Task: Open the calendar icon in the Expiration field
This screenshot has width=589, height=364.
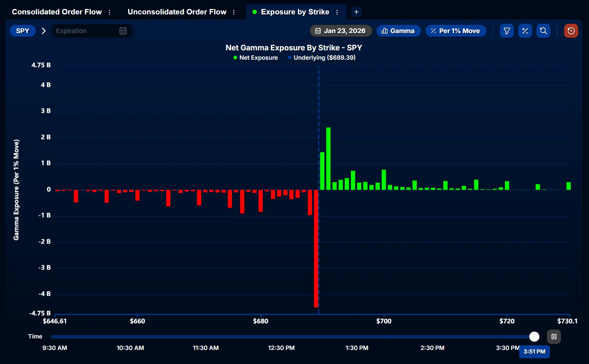Action: tap(123, 31)
